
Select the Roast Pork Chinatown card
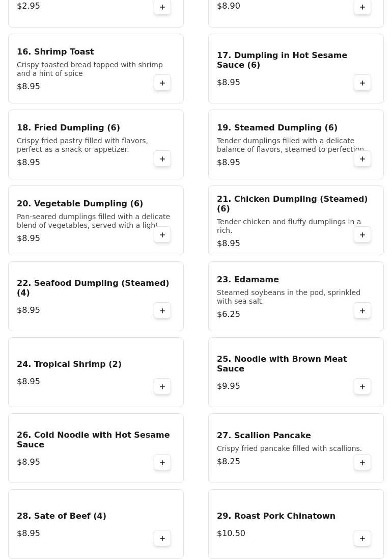(x=296, y=524)
